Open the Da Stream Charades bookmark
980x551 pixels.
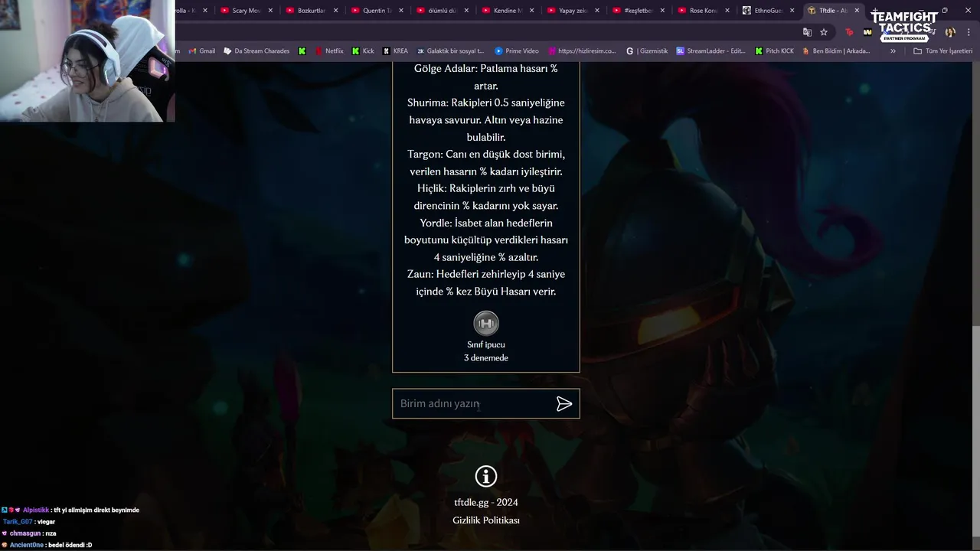click(256, 51)
